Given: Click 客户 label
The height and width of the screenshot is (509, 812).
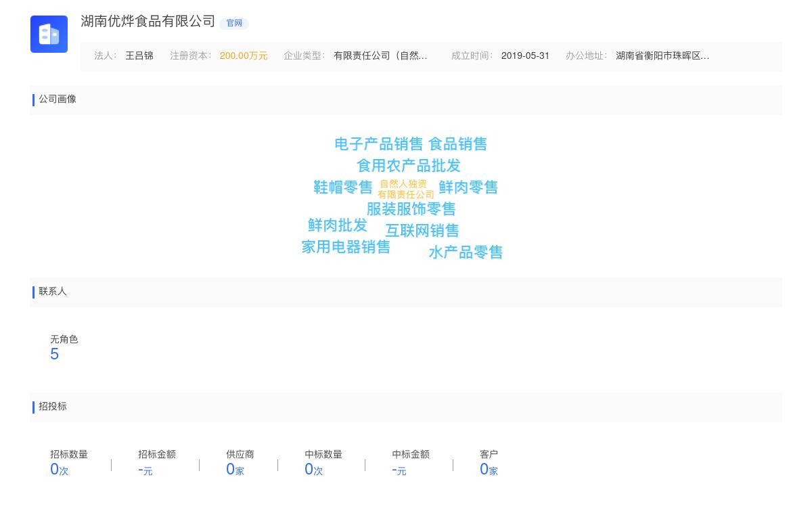Looking at the screenshot, I should click(x=489, y=455).
